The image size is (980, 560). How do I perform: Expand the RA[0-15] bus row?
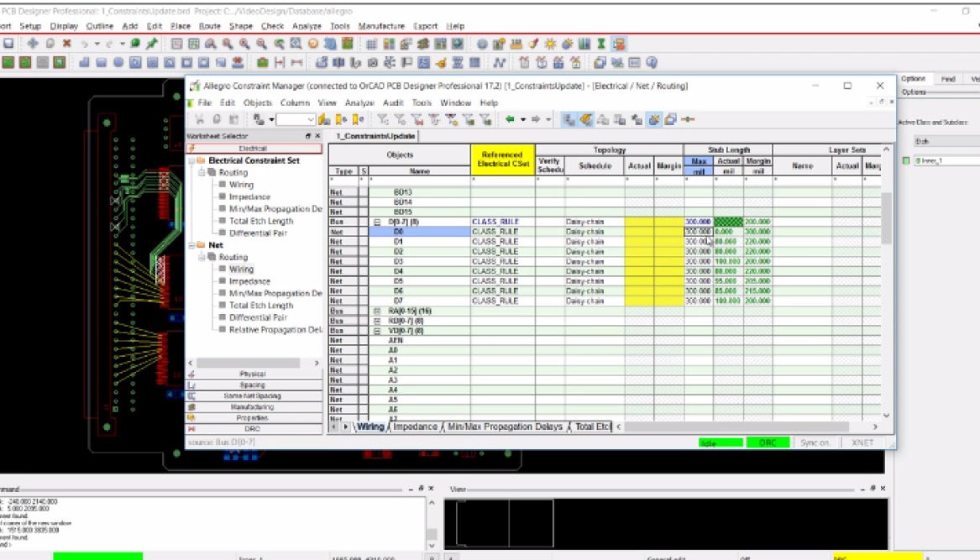click(x=377, y=311)
